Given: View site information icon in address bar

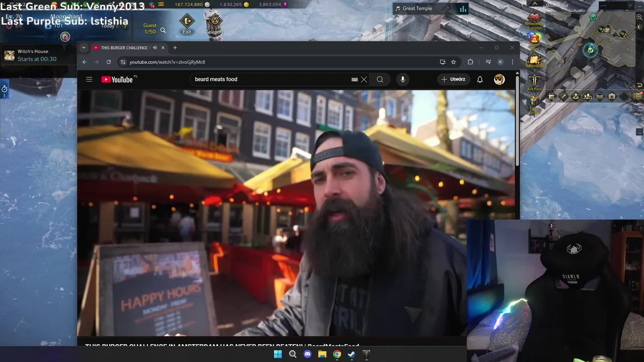Looking at the screenshot, I should [123, 62].
